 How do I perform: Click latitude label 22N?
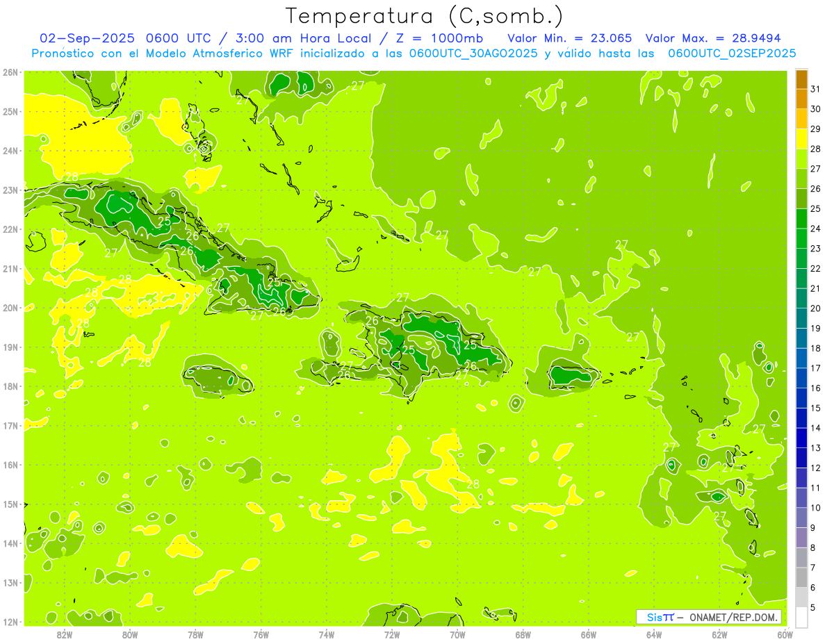click(10, 229)
